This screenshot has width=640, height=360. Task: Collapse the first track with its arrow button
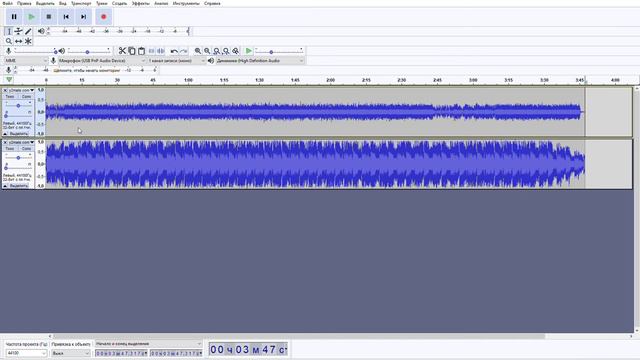pyautogui.click(x=5, y=134)
